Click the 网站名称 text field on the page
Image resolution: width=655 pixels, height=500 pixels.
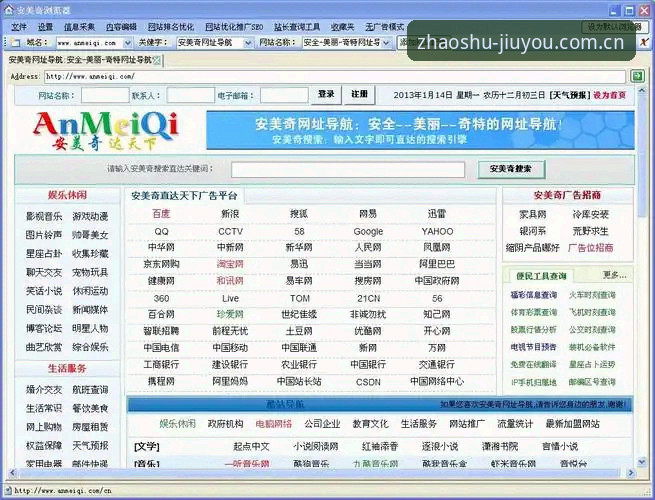[x=105, y=95]
